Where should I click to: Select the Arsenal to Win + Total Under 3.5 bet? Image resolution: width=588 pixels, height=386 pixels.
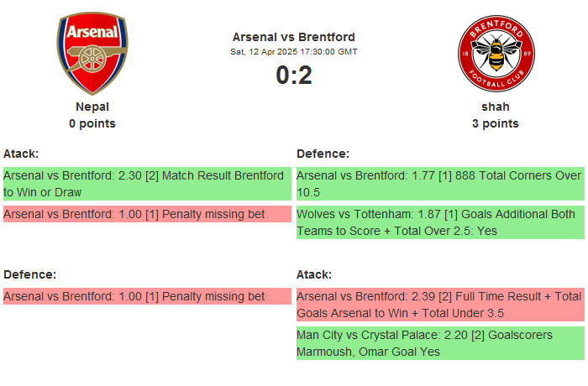tap(439, 305)
